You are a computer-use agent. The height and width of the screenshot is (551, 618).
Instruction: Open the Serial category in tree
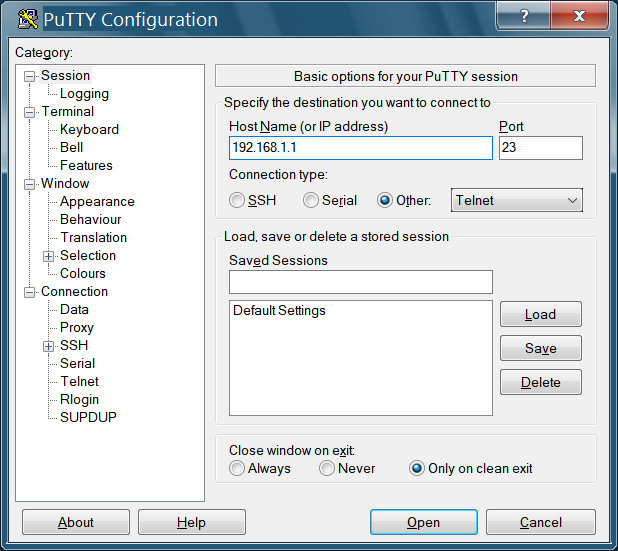77,363
